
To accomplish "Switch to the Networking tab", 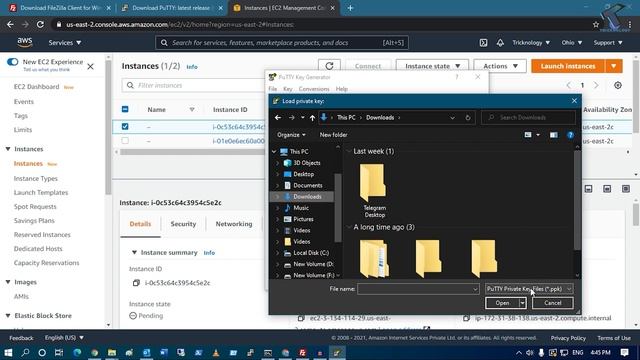I will click(234, 224).
